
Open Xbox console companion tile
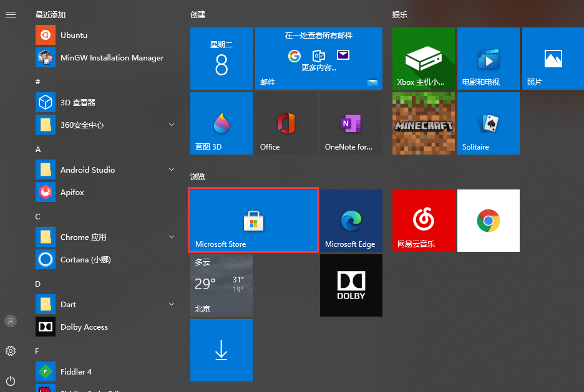(x=423, y=59)
